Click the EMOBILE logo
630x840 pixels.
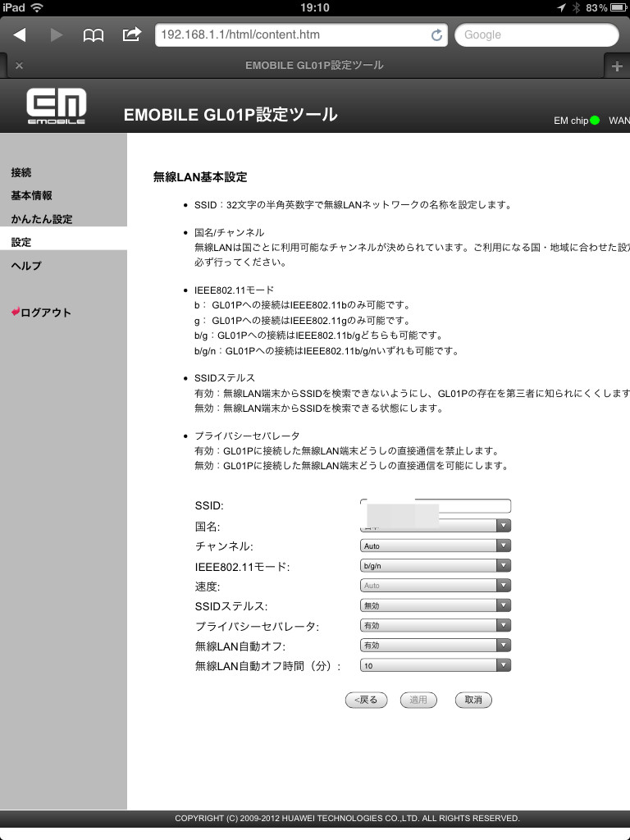pyautogui.click(x=57, y=106)
